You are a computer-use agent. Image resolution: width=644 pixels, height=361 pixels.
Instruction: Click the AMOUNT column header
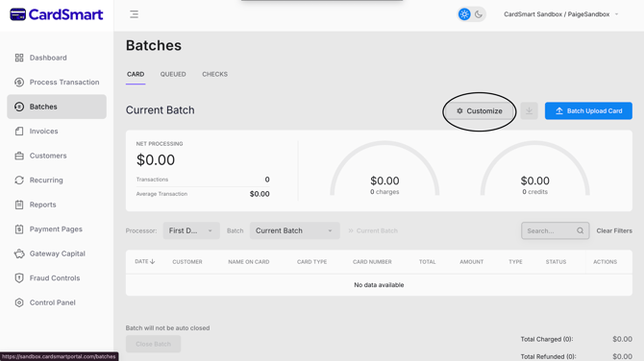click(472, 262)
